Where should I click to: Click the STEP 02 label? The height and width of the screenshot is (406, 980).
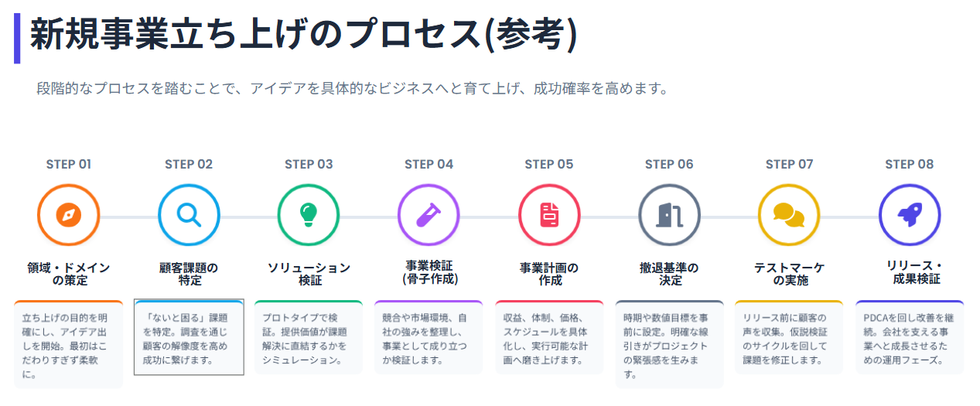(189, 164)
